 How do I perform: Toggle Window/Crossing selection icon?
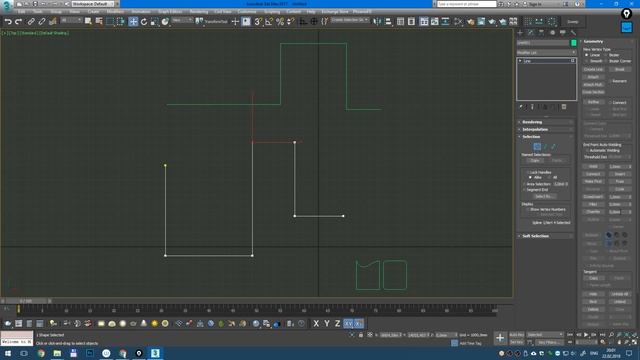(121, 22)
